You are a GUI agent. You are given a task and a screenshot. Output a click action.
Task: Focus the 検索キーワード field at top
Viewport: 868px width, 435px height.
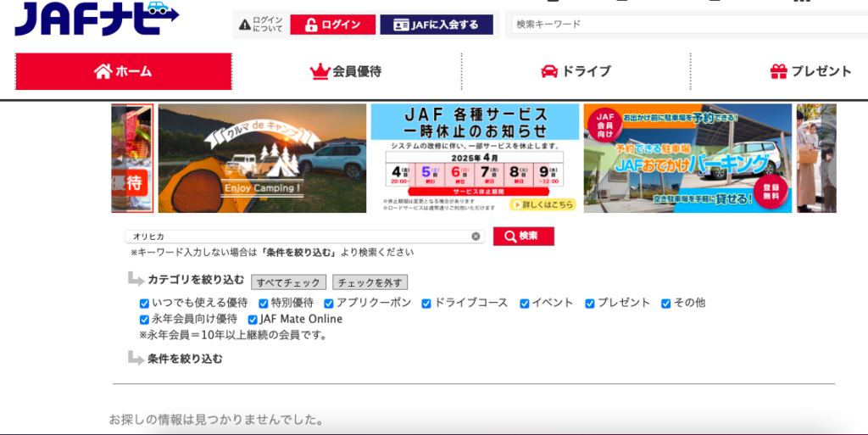(689, 24)
